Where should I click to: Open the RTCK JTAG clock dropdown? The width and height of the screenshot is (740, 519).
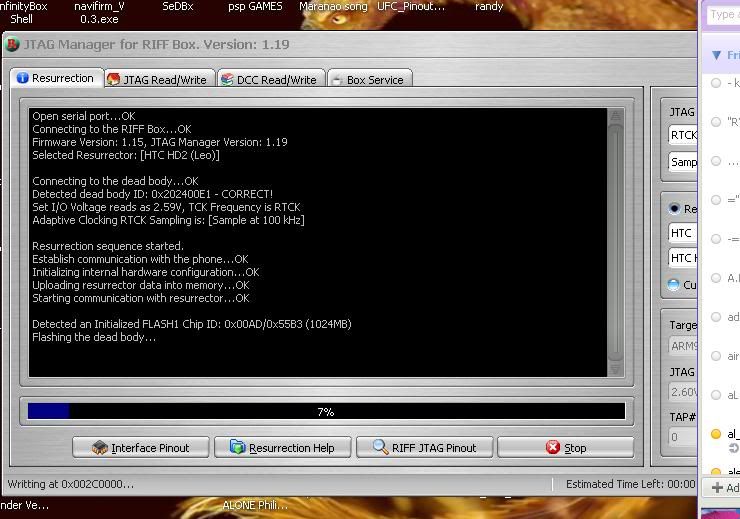tap(683, 135)
